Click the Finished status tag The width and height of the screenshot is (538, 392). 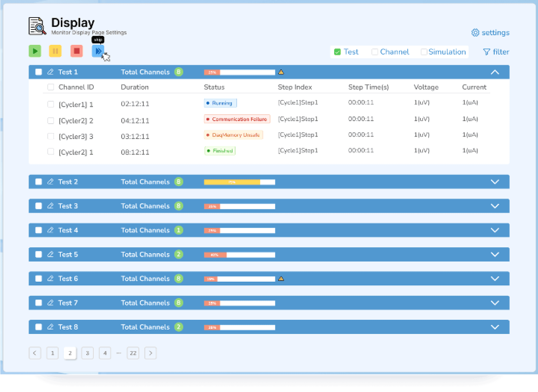pos(220,151)
